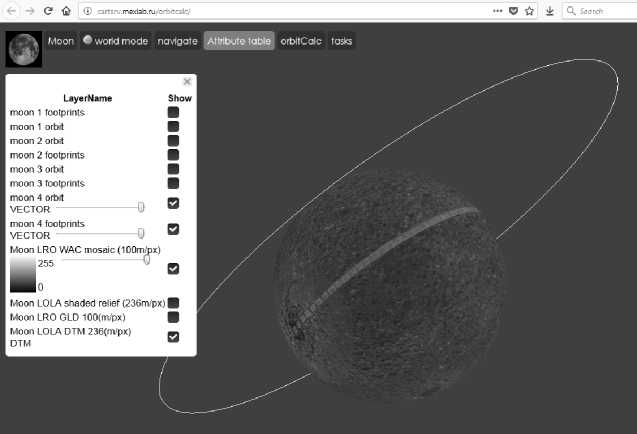Click the Show column header

(180, 98)
